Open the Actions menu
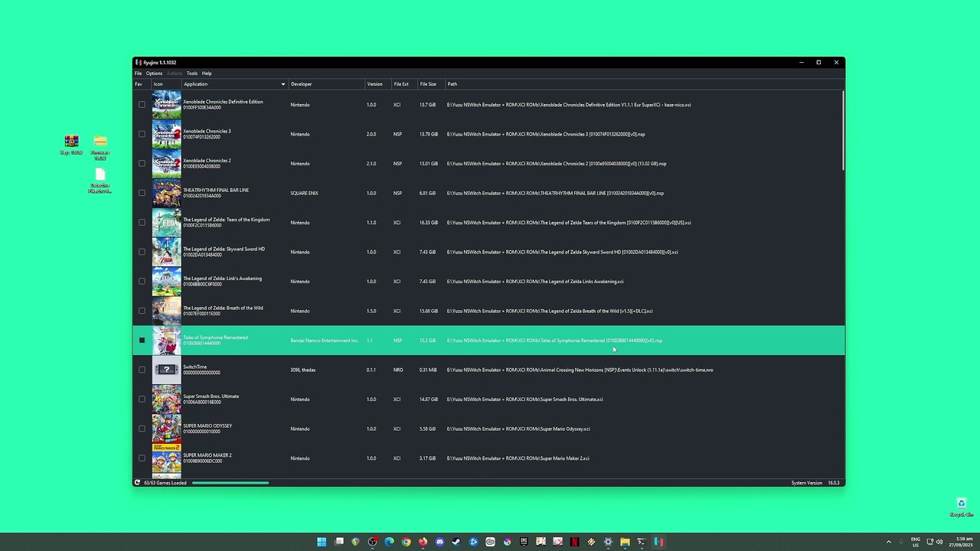The height and width of the screenshot is (551, 980). click(x=175, y=73)
